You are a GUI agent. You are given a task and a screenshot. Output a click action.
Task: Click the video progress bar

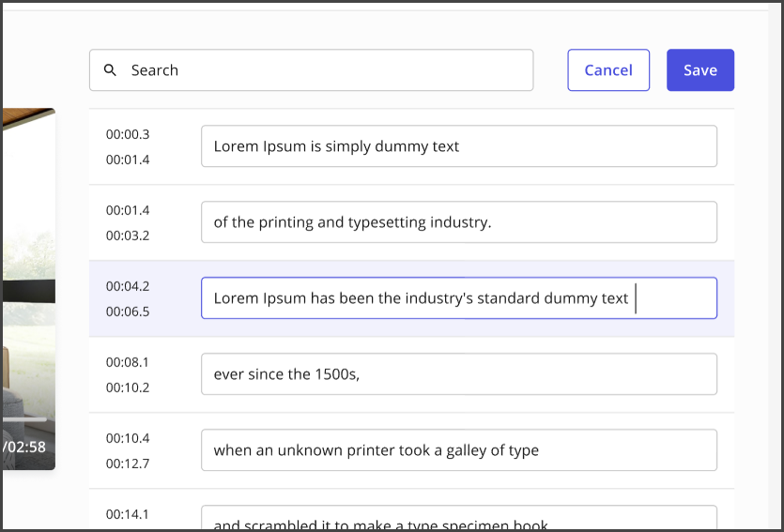25,419
